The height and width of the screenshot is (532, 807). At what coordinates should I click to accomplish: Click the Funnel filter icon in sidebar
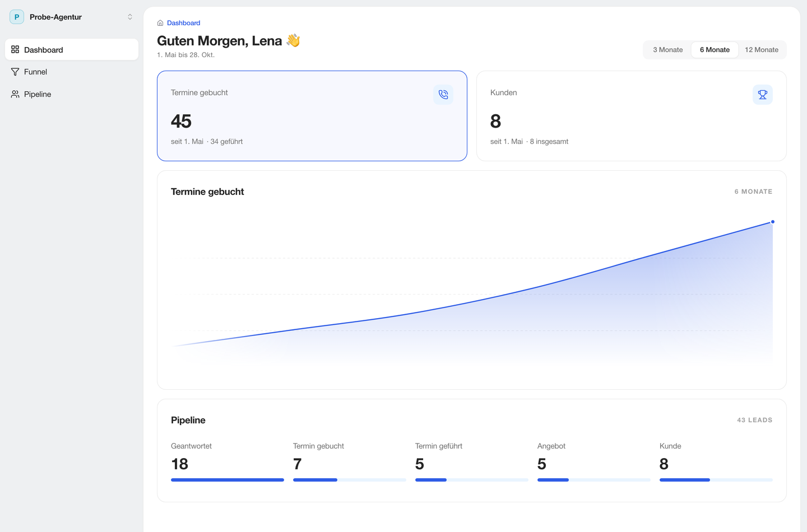point(15,72)
